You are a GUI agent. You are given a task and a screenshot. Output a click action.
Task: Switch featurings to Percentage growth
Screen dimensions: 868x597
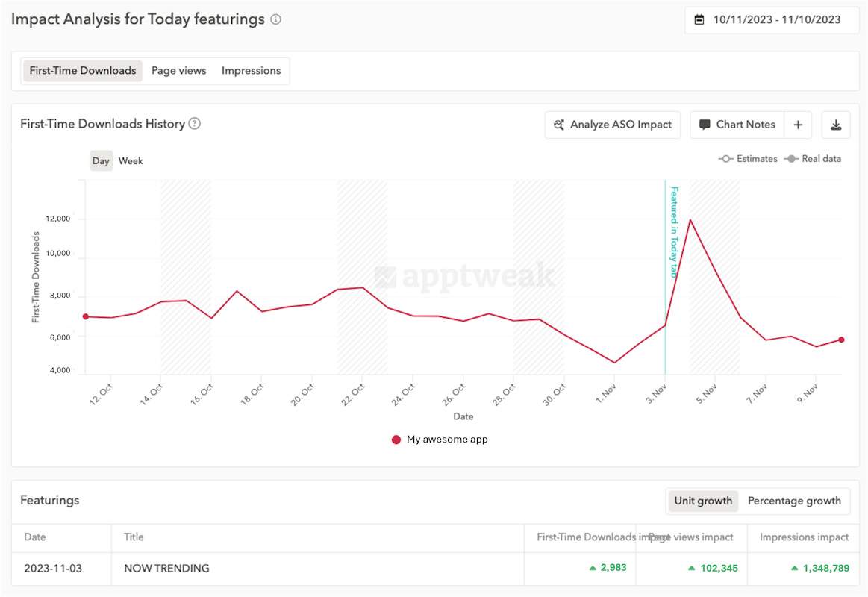pos(794,501)
